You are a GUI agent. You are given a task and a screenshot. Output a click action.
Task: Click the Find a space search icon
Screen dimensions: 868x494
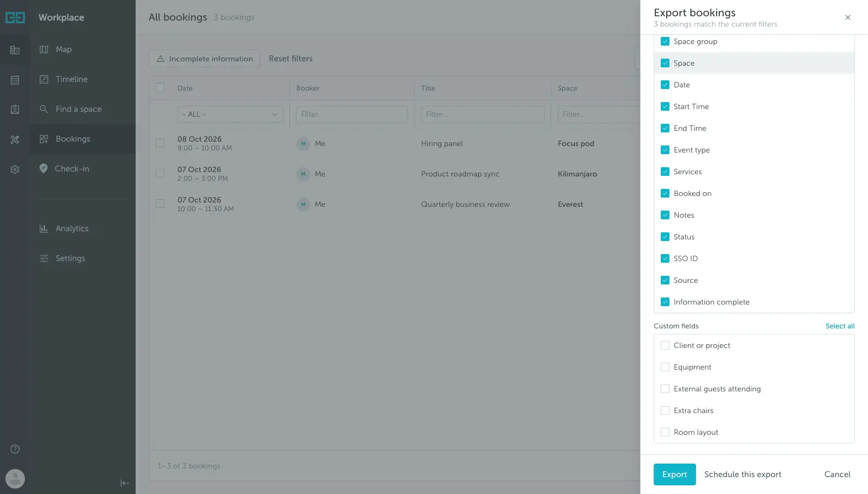[44, 109]
